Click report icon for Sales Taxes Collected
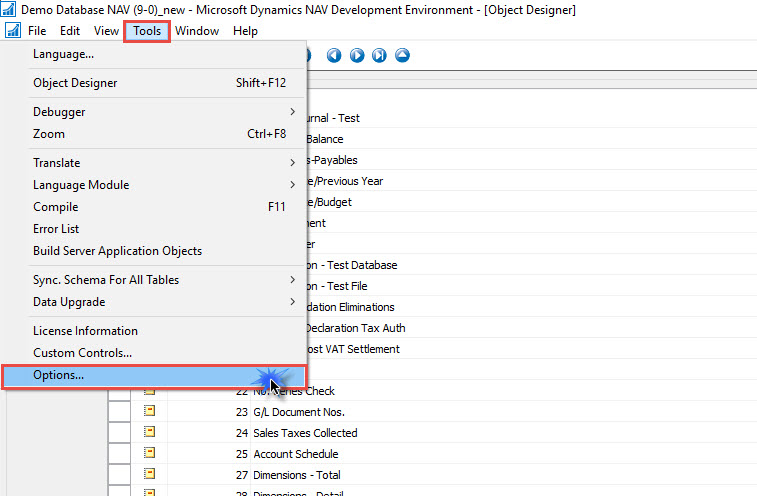Viewport: 757px width, 496px height. (x=150, y=432)
